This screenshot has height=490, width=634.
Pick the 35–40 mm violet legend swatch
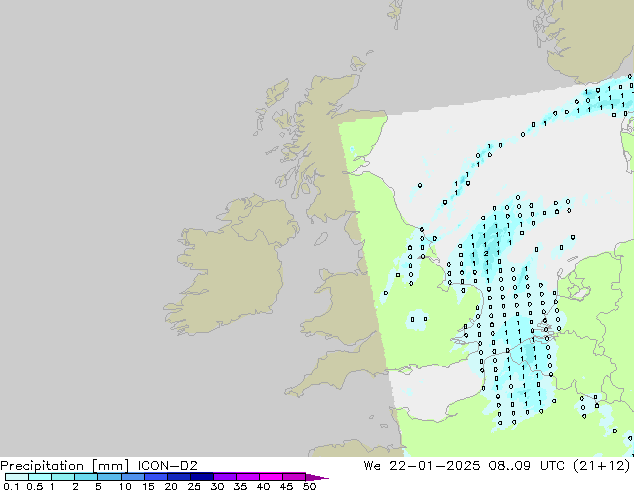(x=247, y=477)
